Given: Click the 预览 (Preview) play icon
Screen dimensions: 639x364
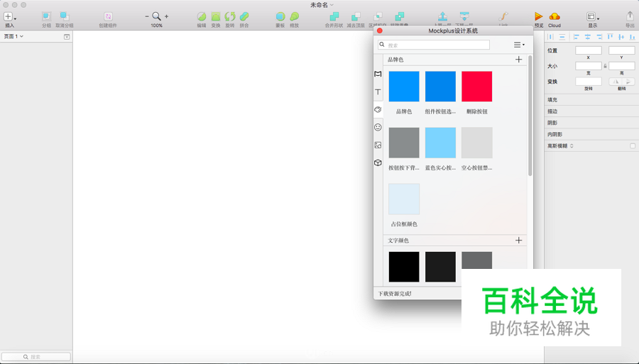Looking at the screenshot, I should 538,16.
